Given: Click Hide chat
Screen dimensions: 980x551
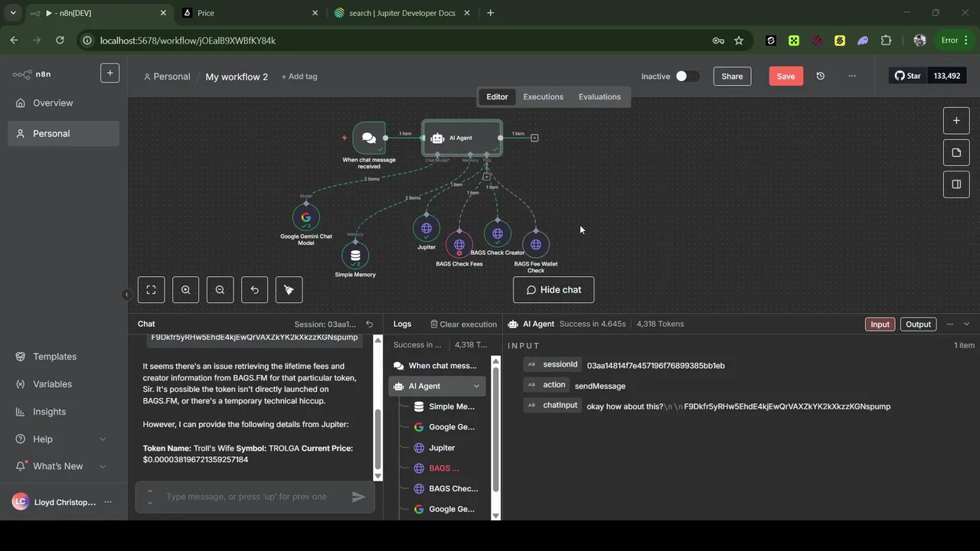Looking at the screenshot, I should coord(554,290).
